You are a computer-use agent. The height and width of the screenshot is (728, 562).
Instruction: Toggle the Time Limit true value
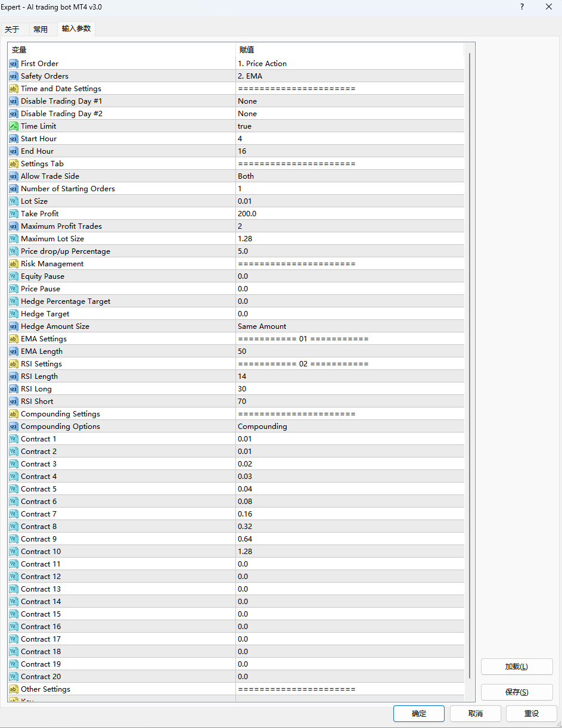244,126
